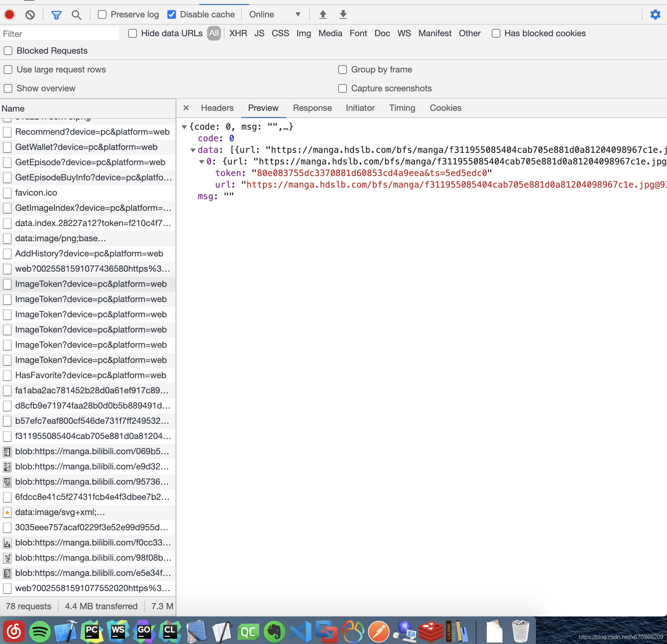
Task: Close the request details panel
Action: click(186, 108)
